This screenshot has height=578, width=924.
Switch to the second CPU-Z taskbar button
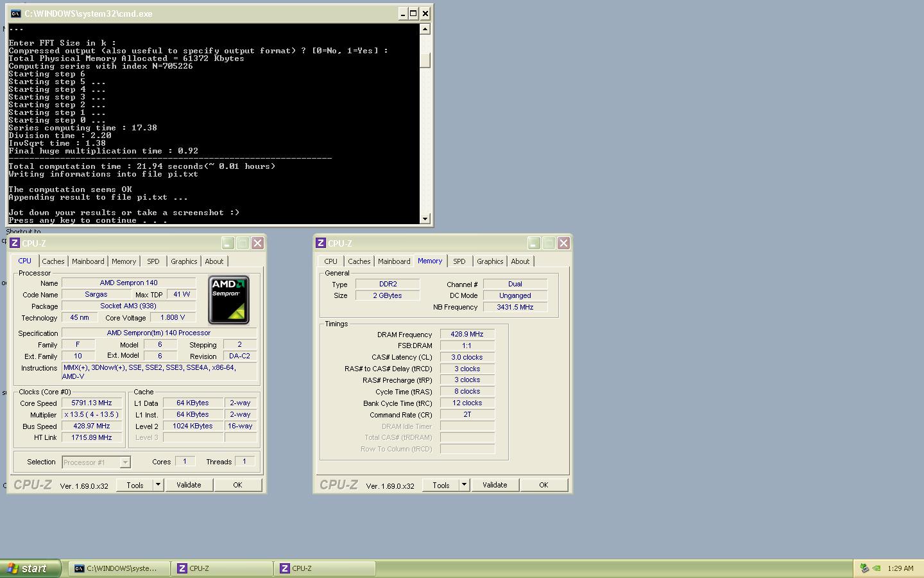click(325, 568)
